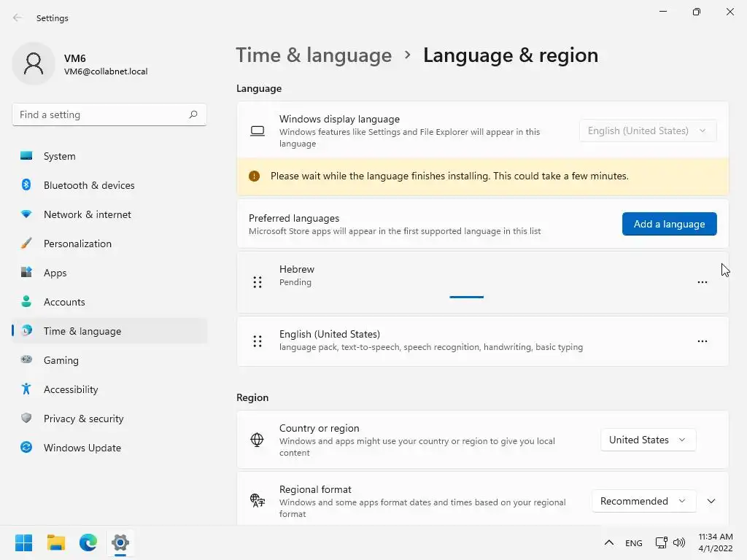Open the Regional format Recommended dropdown
747x560 pixels.
pyautogui.click(x=643, y=501)
